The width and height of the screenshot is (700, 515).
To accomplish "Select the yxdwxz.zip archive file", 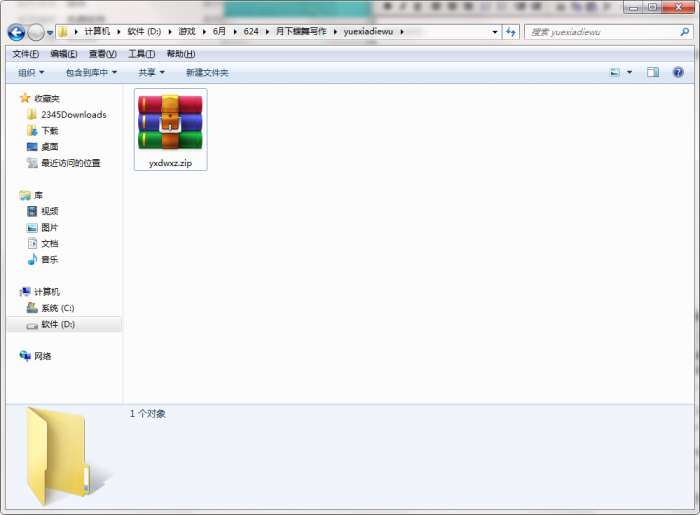I will click(x=171, y=129).
